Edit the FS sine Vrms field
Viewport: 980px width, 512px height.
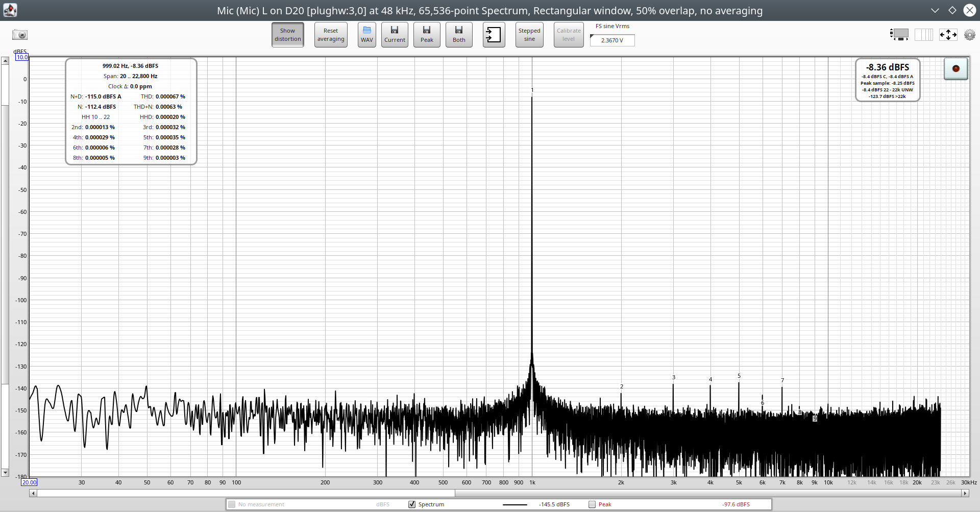[612, 40]
